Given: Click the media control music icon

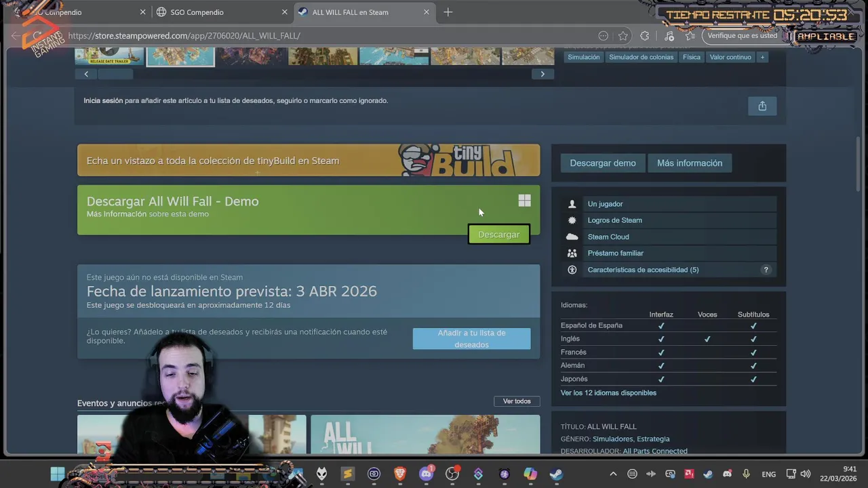Looking at the screenshot, I should (669, 36).
